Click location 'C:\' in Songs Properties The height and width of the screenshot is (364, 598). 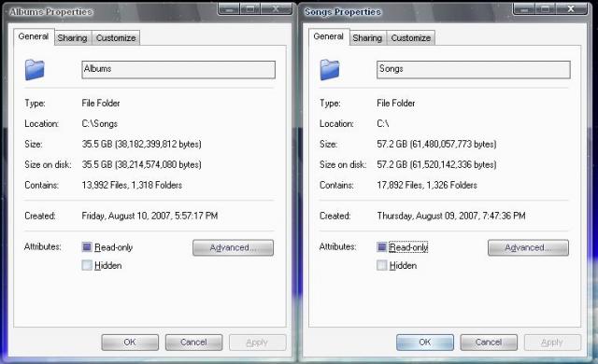coord(383,124)
